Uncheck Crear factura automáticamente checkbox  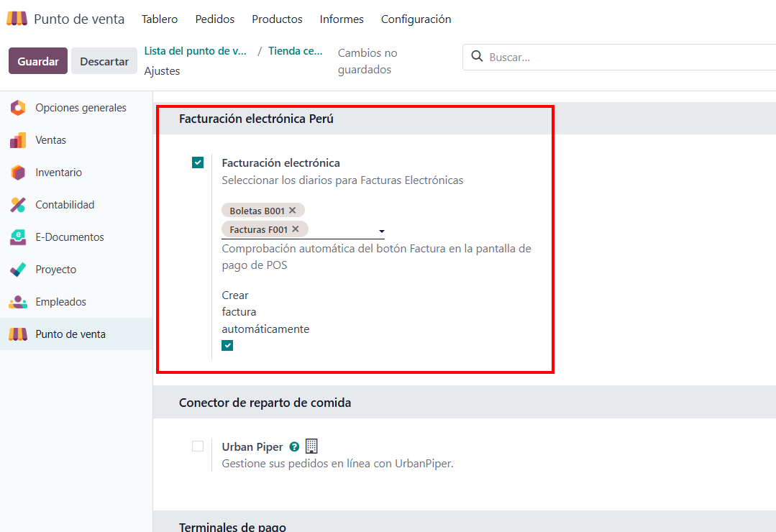point(227,346)
